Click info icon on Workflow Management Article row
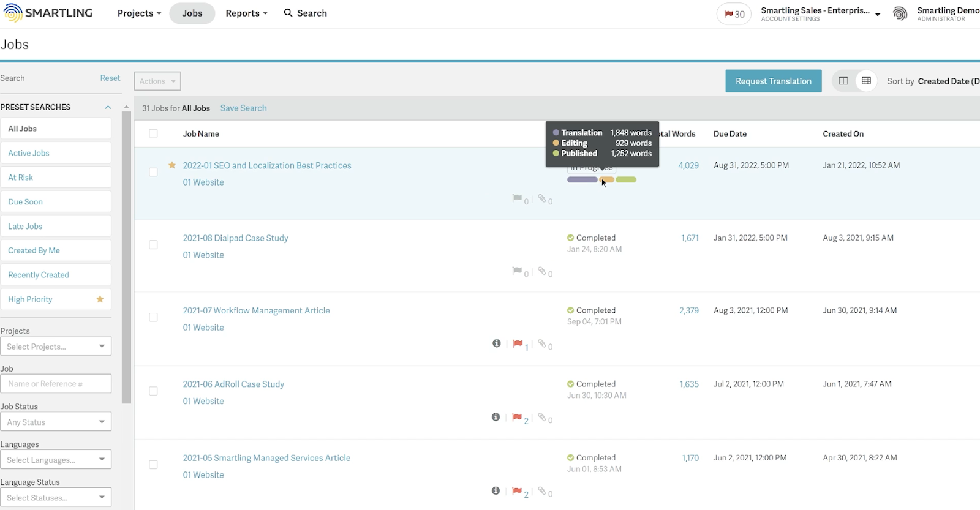 497,343
